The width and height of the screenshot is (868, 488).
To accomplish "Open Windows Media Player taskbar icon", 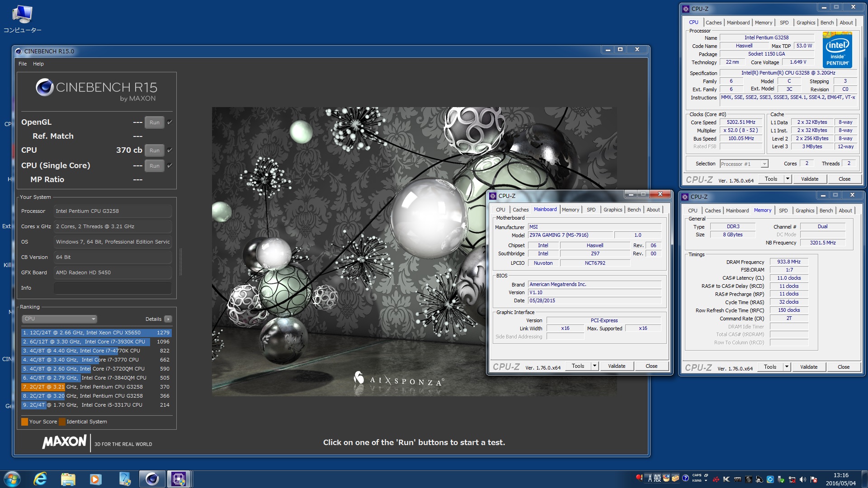I will click(96, 479).
